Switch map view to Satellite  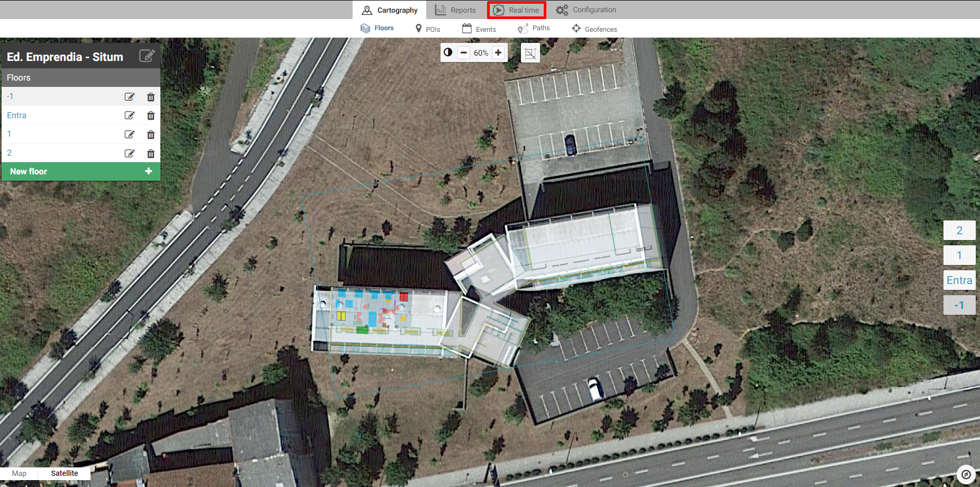[x=65, y=473]
